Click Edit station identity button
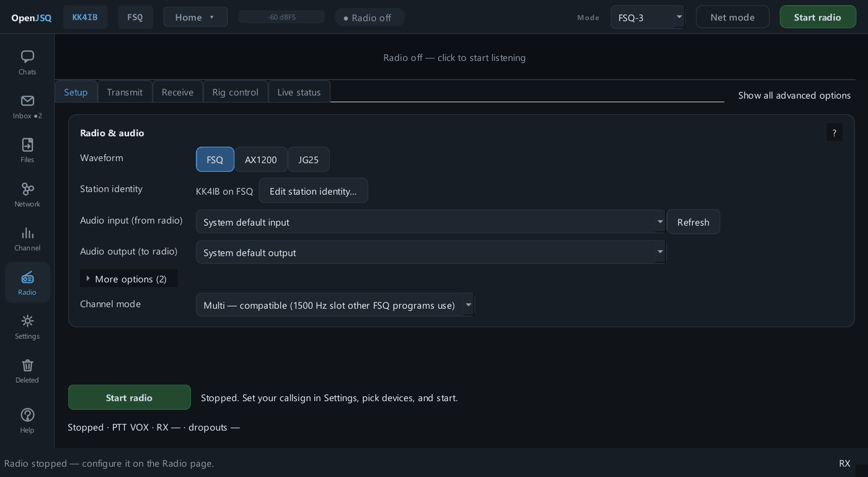This screenshot has width=868, height=477. coord(313,191)
